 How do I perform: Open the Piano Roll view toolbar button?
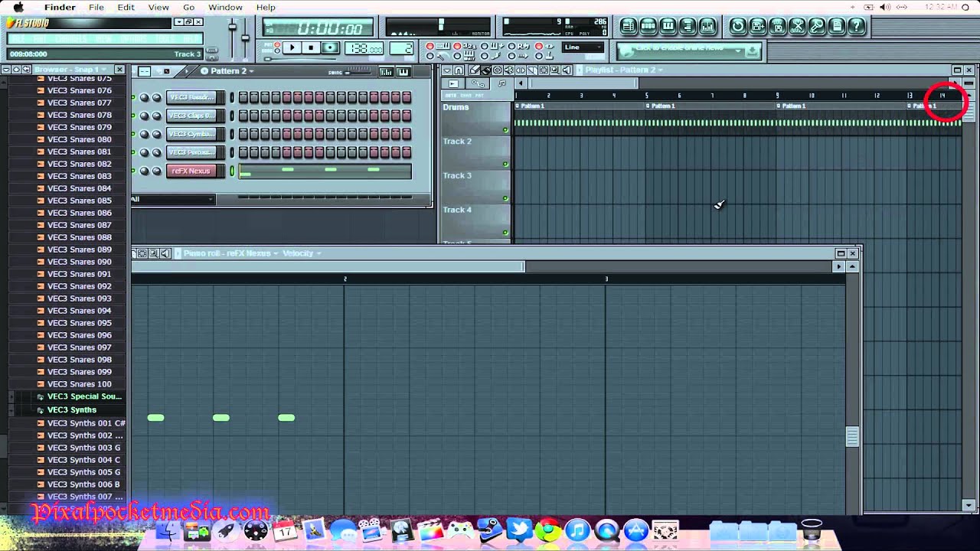[668, 27]
